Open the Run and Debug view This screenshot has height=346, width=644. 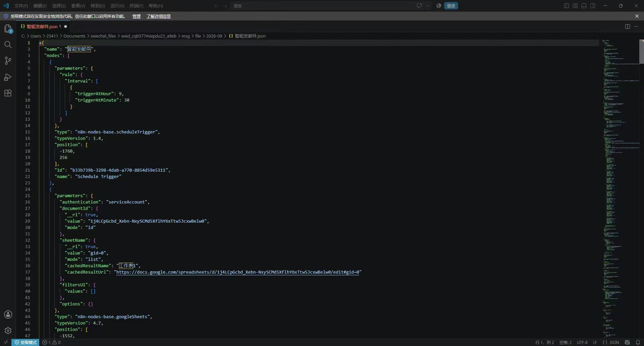click(x=8, y=77)
